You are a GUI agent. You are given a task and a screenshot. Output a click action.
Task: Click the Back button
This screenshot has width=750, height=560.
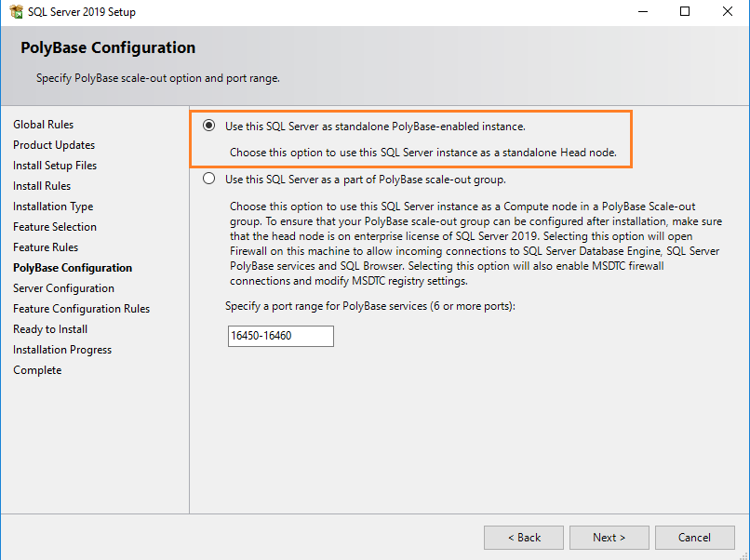coord(523,537)
